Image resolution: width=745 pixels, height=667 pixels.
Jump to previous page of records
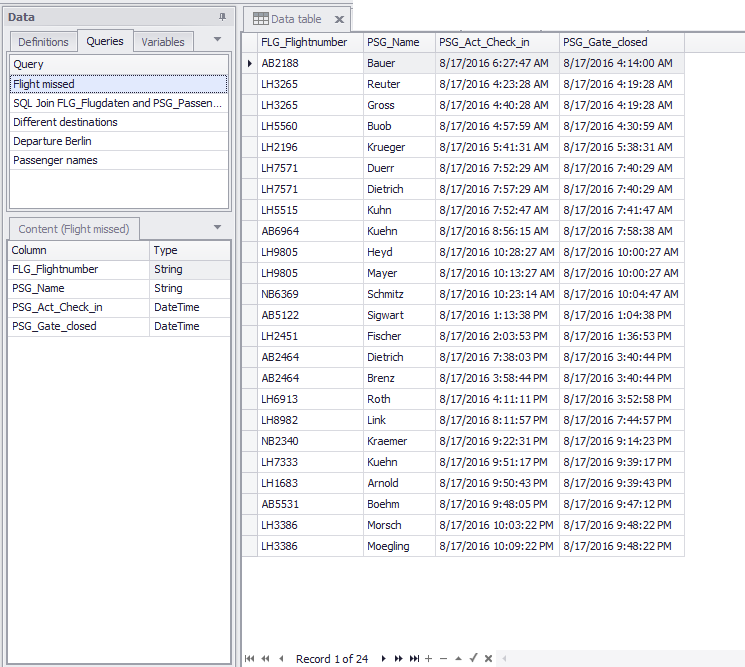coord(265,658)
